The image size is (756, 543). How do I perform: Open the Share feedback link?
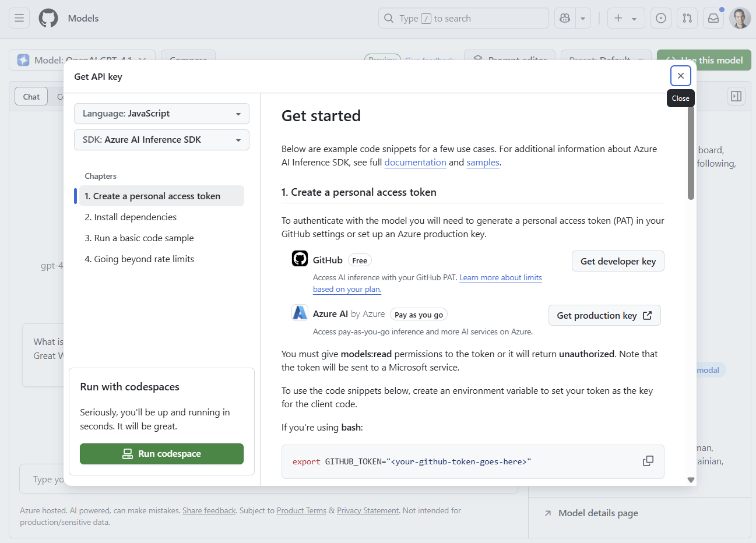(209, 510)
